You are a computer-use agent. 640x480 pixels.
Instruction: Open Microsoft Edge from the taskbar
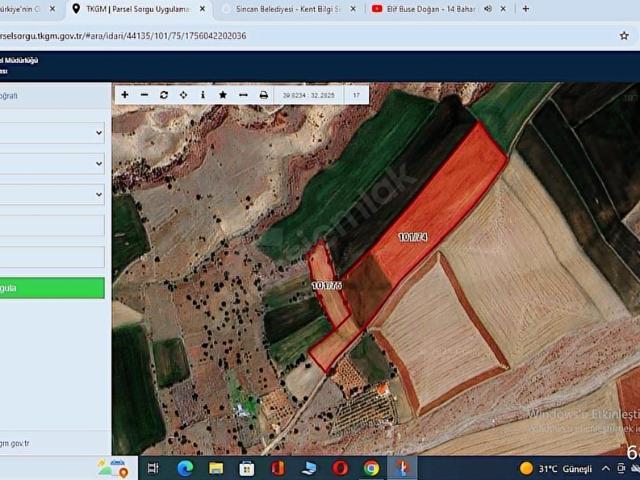point(185,468)
